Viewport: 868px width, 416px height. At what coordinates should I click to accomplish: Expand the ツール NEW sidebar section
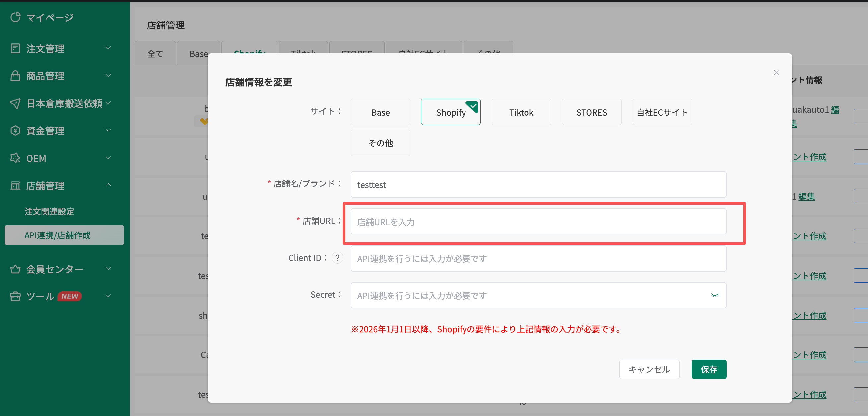click(x=108, y=296)
